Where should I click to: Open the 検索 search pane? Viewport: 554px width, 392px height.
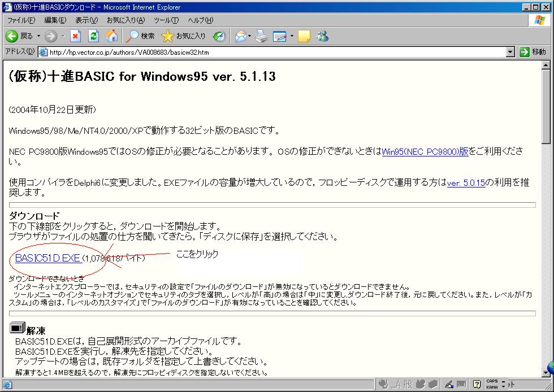[140, 36]
